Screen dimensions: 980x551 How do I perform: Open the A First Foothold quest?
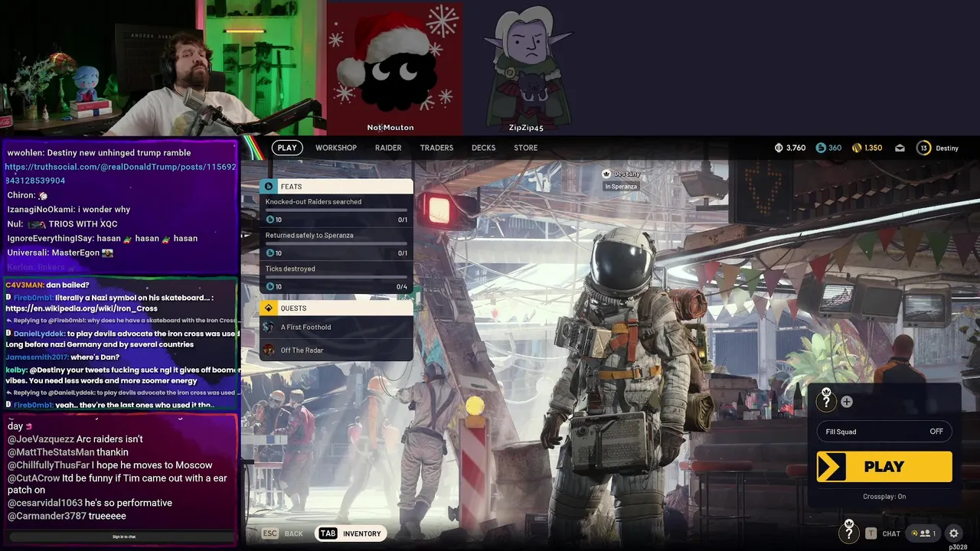click(x=336, y=327)
